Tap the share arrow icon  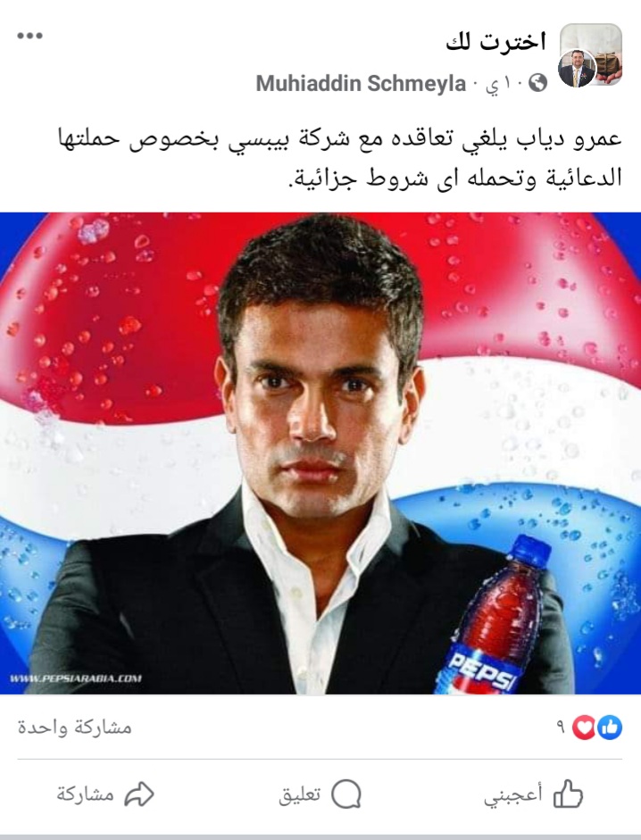pos(139,794)
